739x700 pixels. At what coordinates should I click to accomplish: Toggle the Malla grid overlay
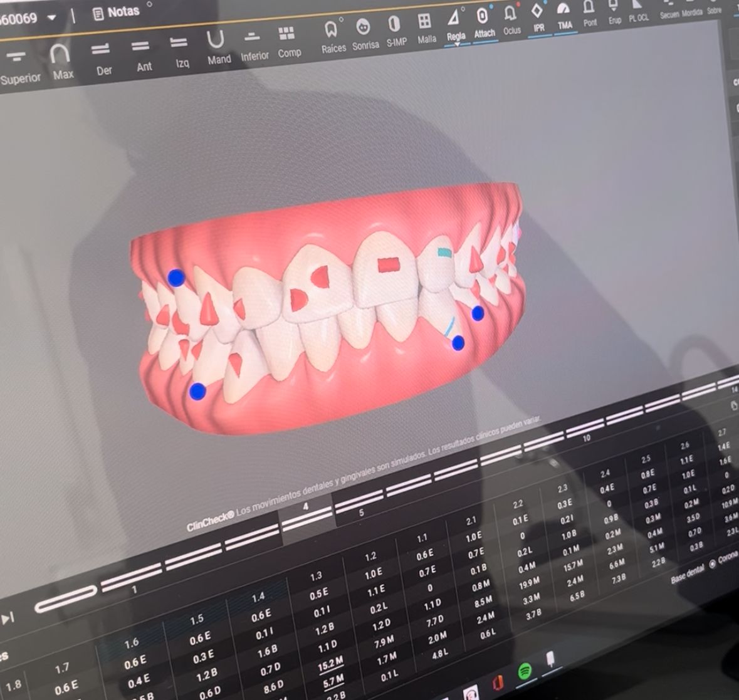[425, 28]
